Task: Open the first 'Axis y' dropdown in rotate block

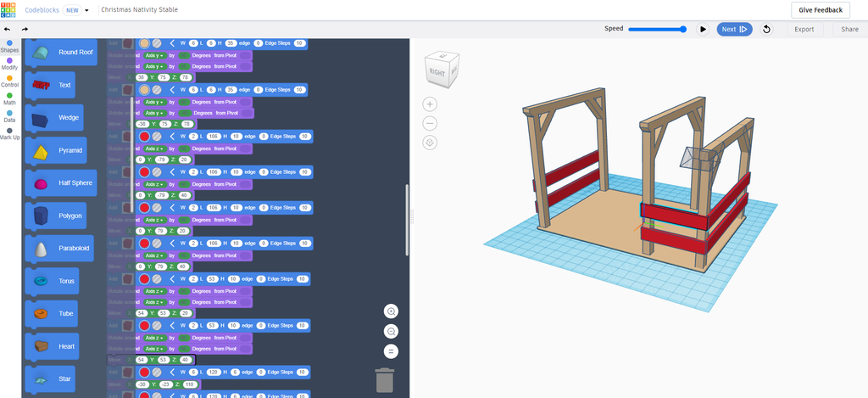Action: (x=154, y=55)
